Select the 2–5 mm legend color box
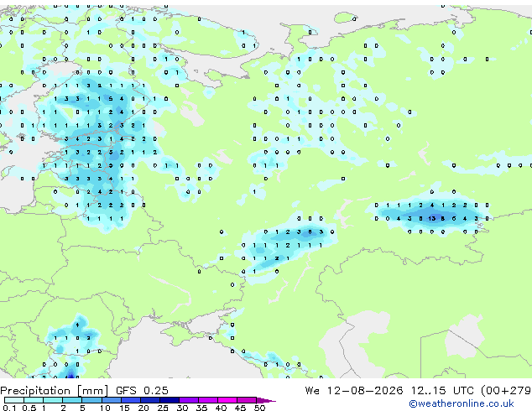 tap(72, 400)
